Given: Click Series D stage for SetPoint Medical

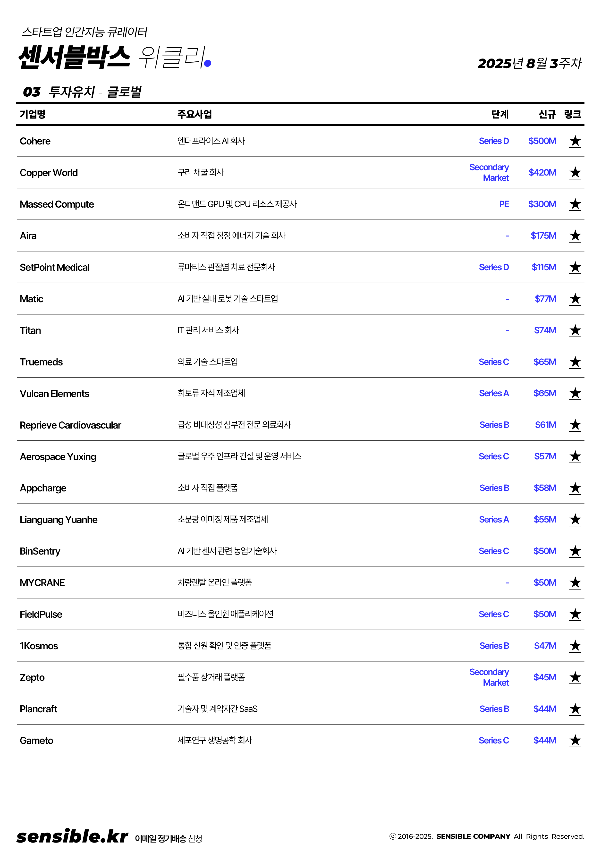Looking at the screenshot, I should tap(493, 267).
